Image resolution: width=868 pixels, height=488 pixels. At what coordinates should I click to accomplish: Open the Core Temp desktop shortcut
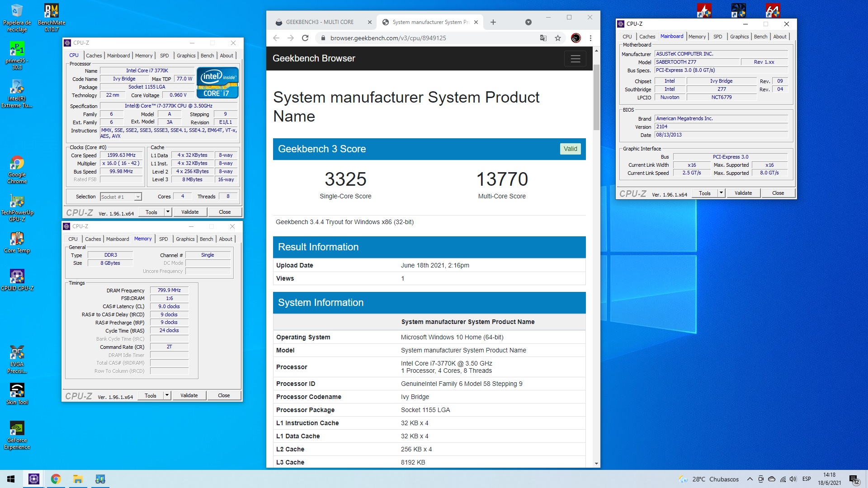[x=17, y=243]
